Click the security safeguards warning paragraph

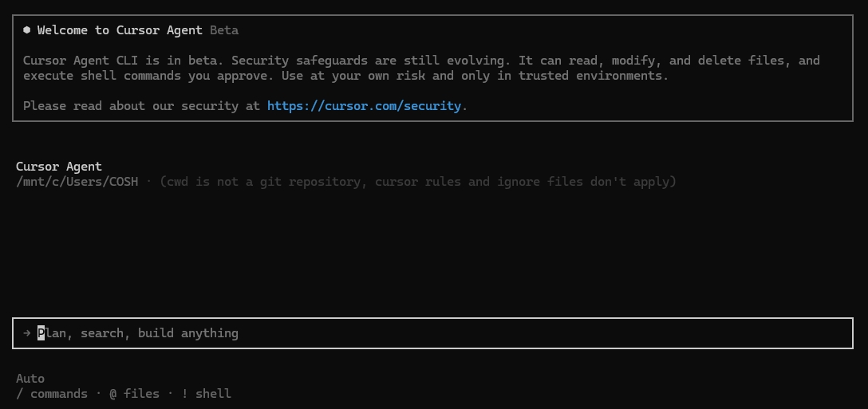421,68
